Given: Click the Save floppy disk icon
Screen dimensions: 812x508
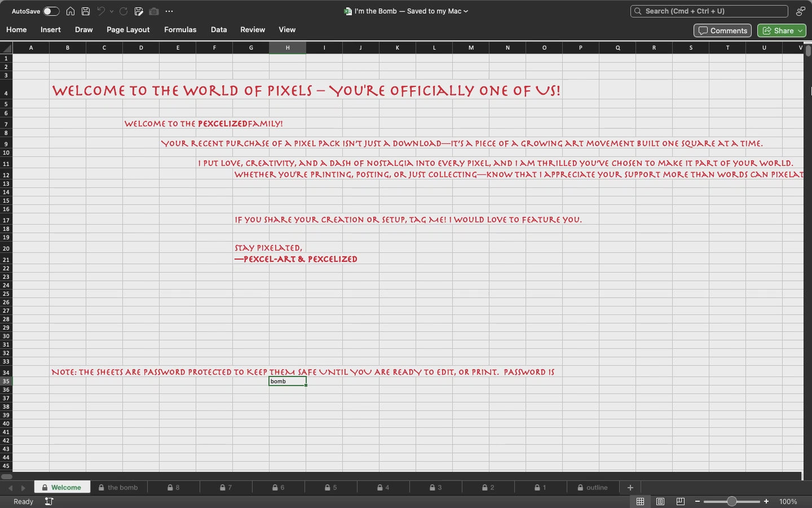Looking at the screenshot, I should pyautogui.click(x=86, y=11).
